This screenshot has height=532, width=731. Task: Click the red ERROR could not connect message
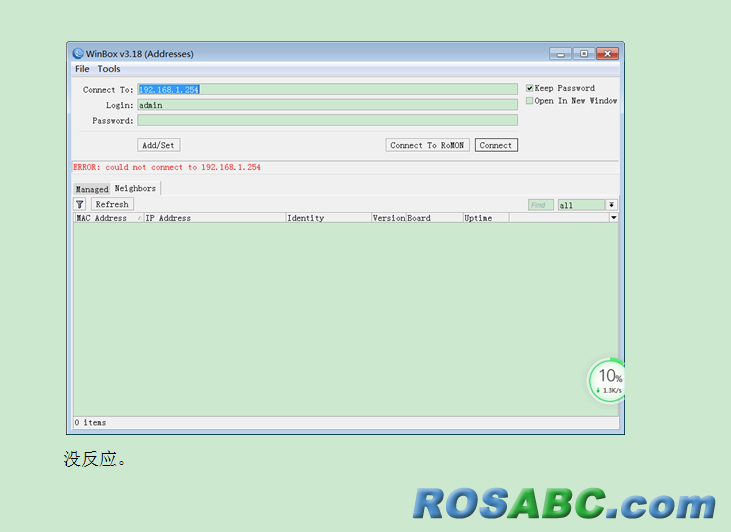click(x=167, y=167)
